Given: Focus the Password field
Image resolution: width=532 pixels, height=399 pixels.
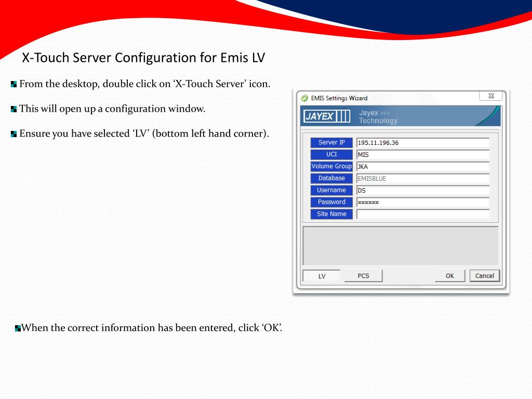Looking at the screenshot, I should pos(423,202).
